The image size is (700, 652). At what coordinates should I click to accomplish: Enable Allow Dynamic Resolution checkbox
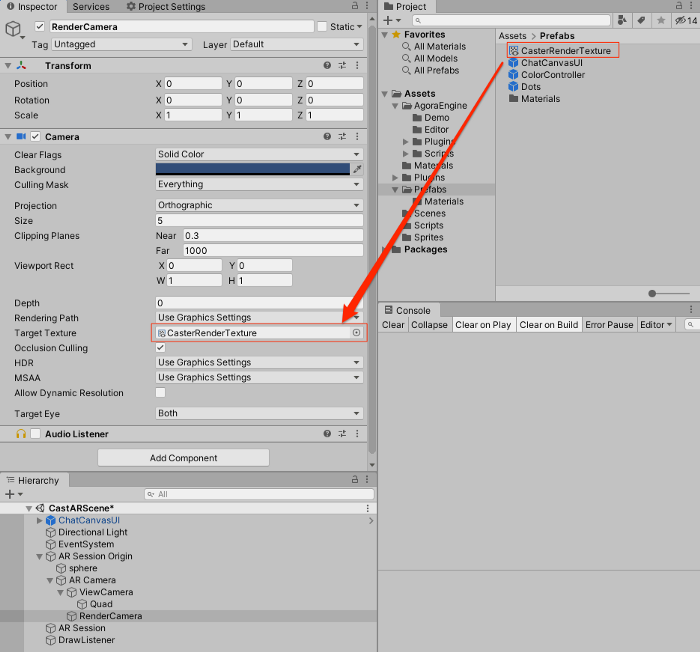(160, 393)
